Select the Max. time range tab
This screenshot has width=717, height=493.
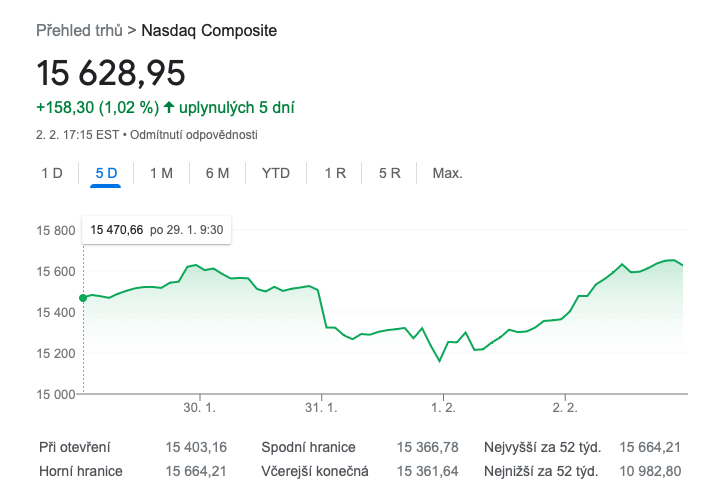[x=447, y=173]
